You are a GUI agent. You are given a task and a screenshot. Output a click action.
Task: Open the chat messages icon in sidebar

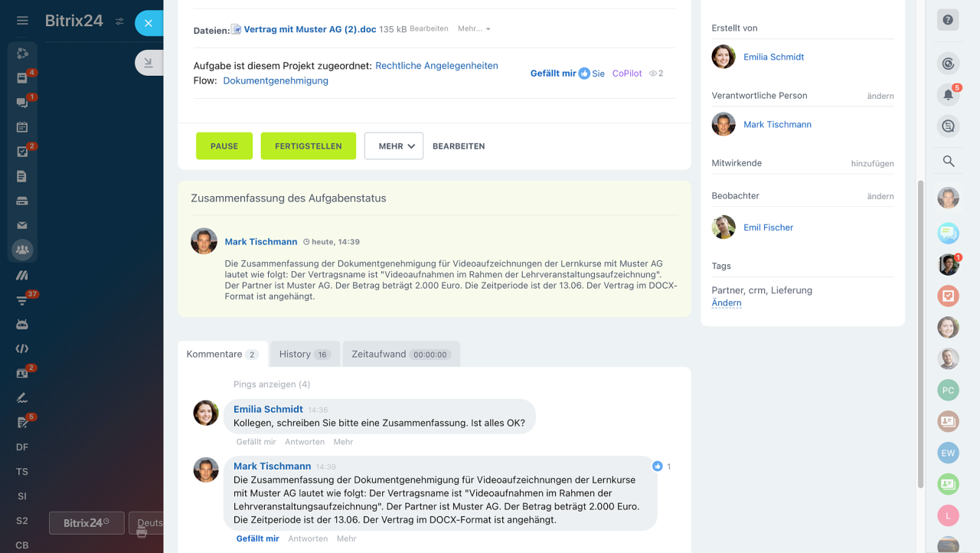point(22,103)
